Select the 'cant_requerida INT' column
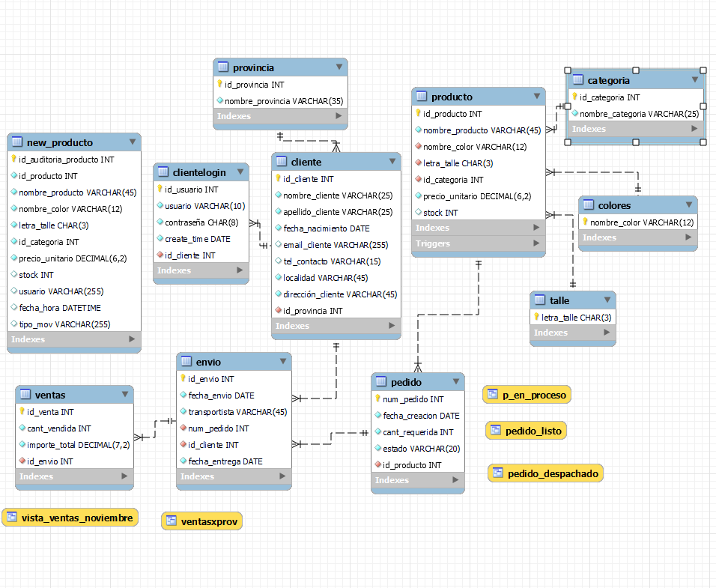Screen dimensions: 716x588 418,432
